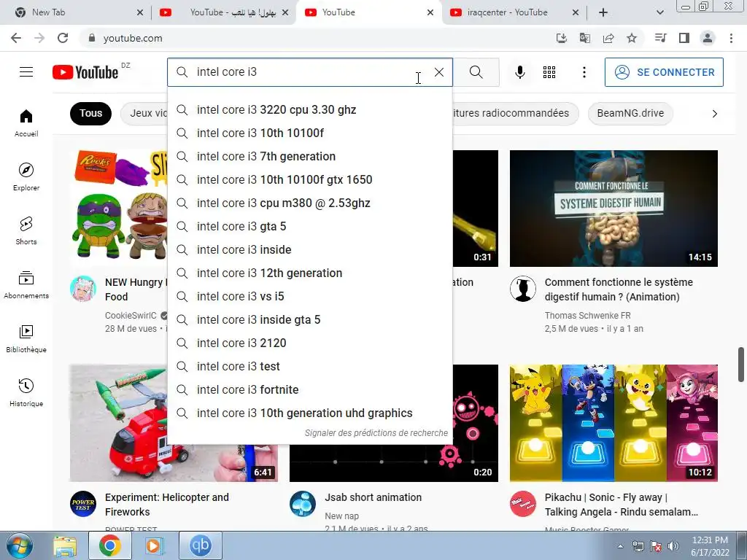The width and height of the screenshot is (747, 560).
Task: Open the Windows Start button
Action: (19, 545)
